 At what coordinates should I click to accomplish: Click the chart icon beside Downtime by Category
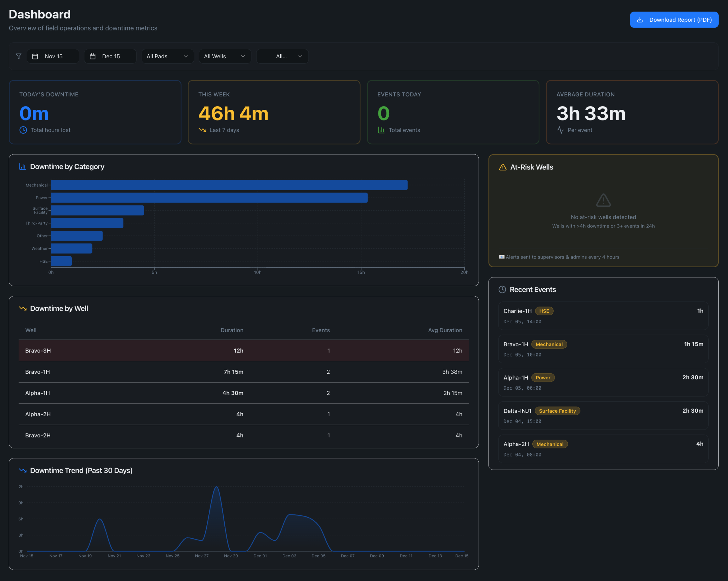[23, 167]
